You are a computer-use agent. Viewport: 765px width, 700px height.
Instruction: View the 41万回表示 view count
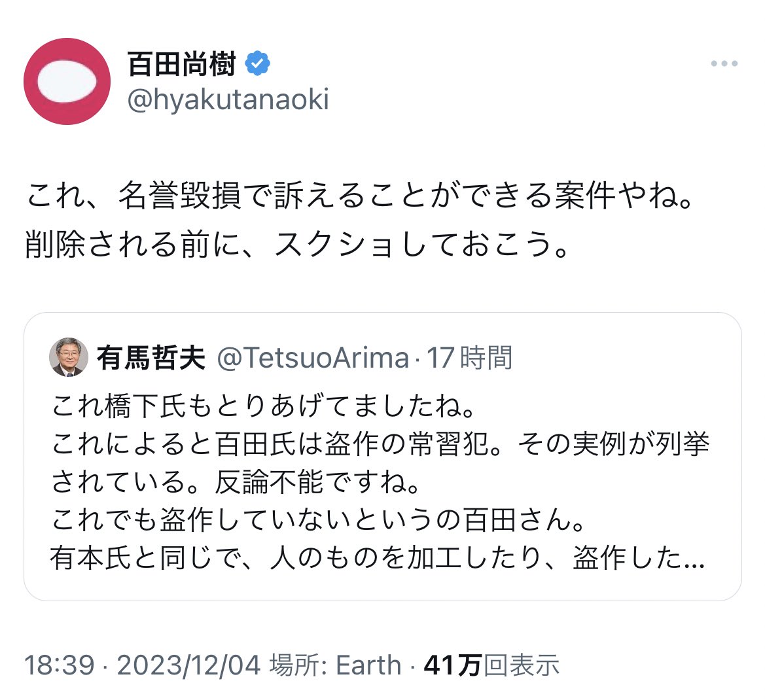491,665
